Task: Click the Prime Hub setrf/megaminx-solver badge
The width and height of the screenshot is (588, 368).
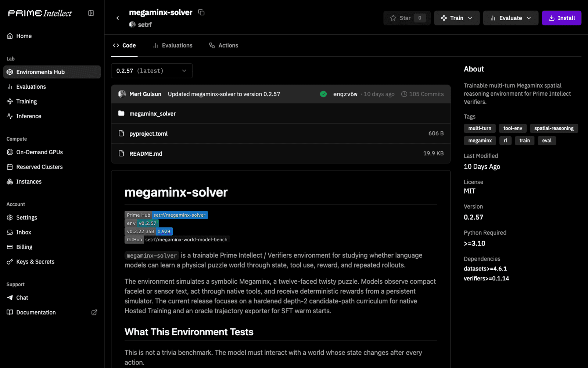Action: (166, 215)
